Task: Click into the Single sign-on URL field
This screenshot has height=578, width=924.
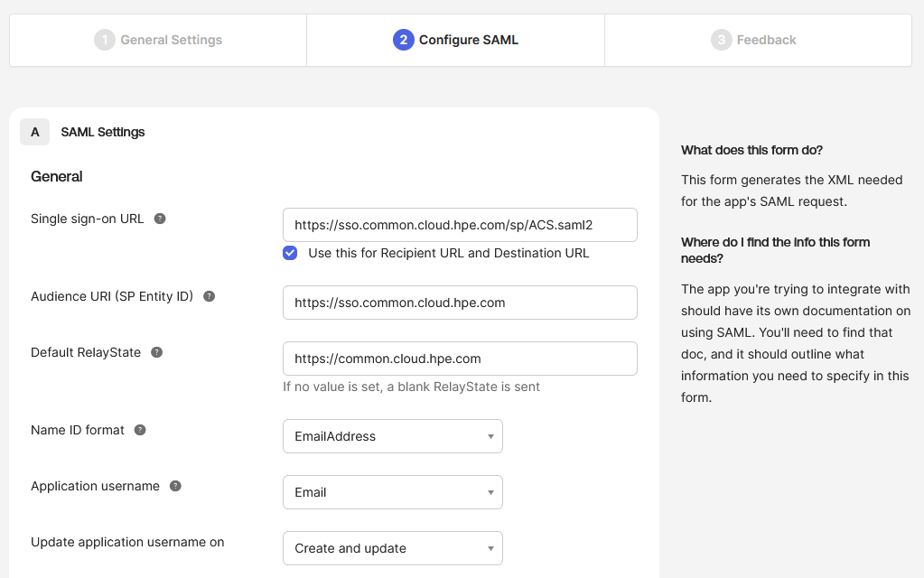Action: [x=460, y=225]
